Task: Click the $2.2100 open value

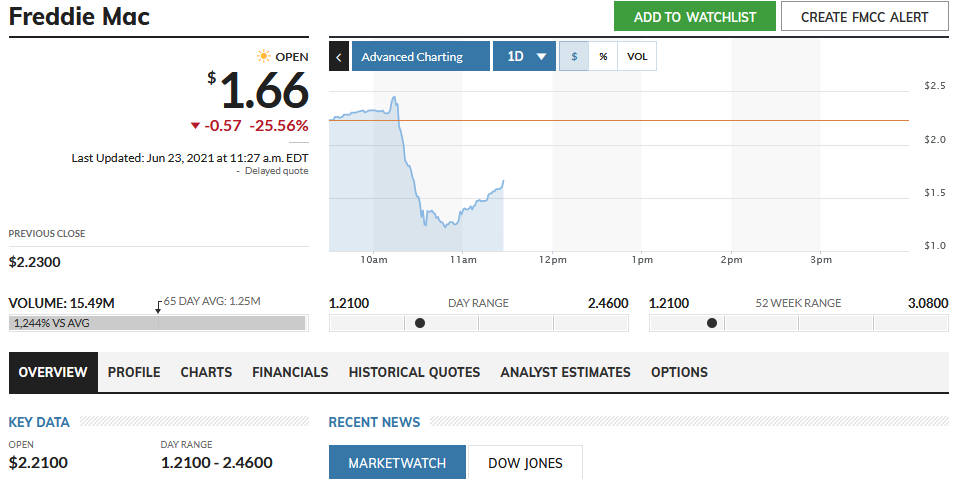Action: click(38, 463)
